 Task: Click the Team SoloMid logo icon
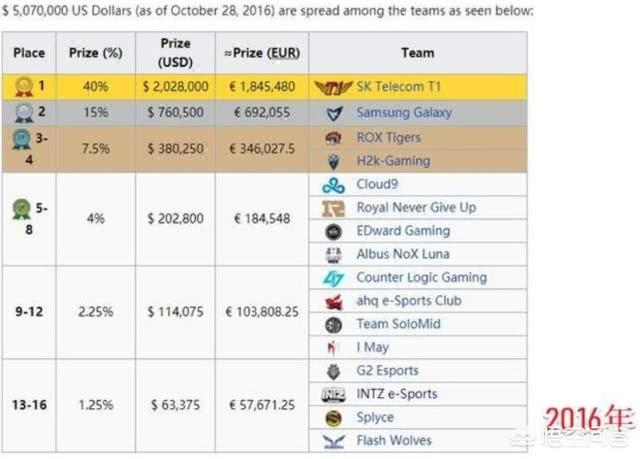click(334, 324)
